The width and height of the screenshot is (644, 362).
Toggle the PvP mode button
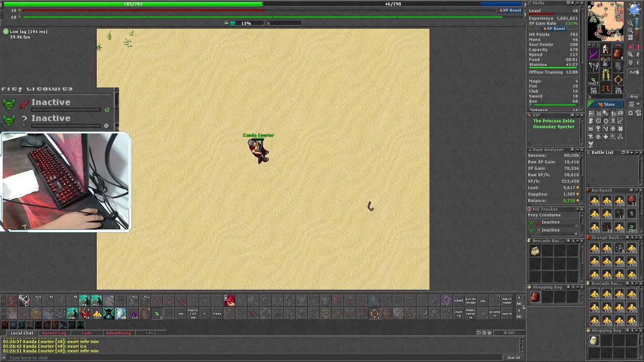click(634, 72)
